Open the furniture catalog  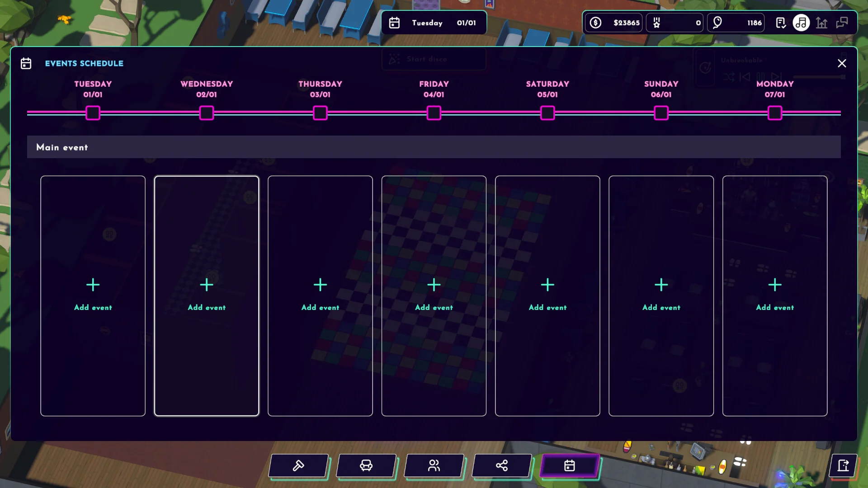(x=366, y=465)
